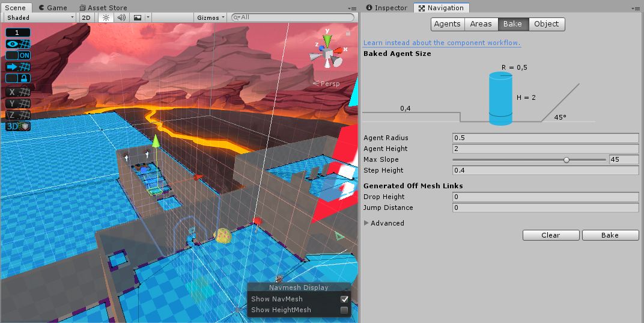Open the Shaded draw mode dropdown
Image resolution: width=644 pixels, height=323 pixels.
39,17
